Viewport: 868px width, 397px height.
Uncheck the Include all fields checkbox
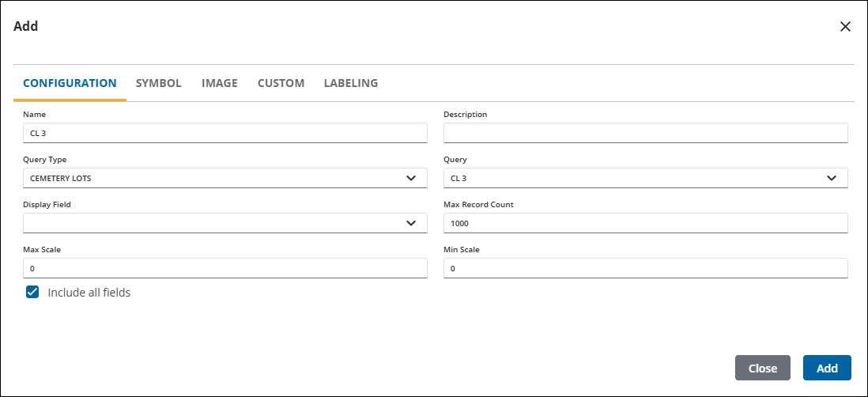point(32,292)
